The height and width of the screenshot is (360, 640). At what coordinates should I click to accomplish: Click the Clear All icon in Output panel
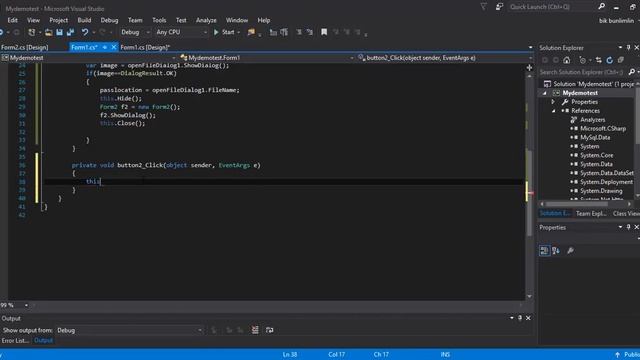255,330
